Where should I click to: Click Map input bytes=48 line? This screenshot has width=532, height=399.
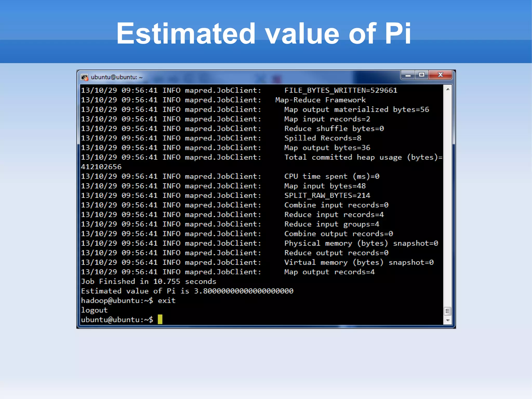pos(325,186)
